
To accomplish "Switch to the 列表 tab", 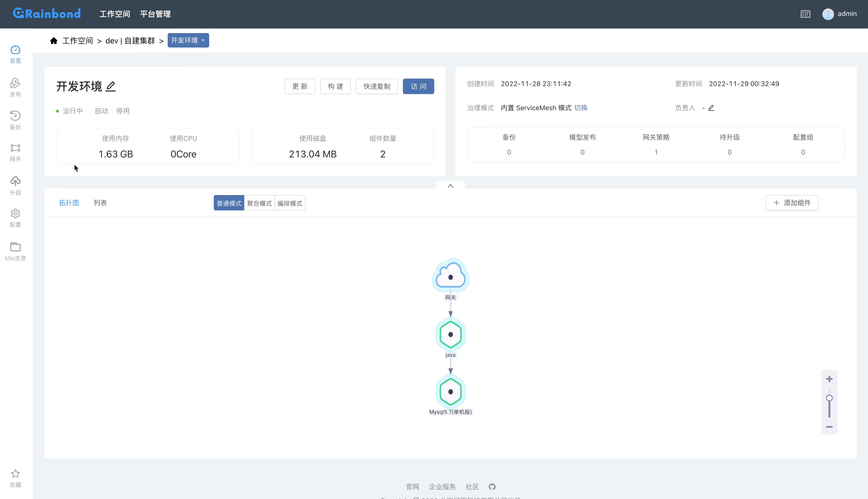I will tap(100, 203).
